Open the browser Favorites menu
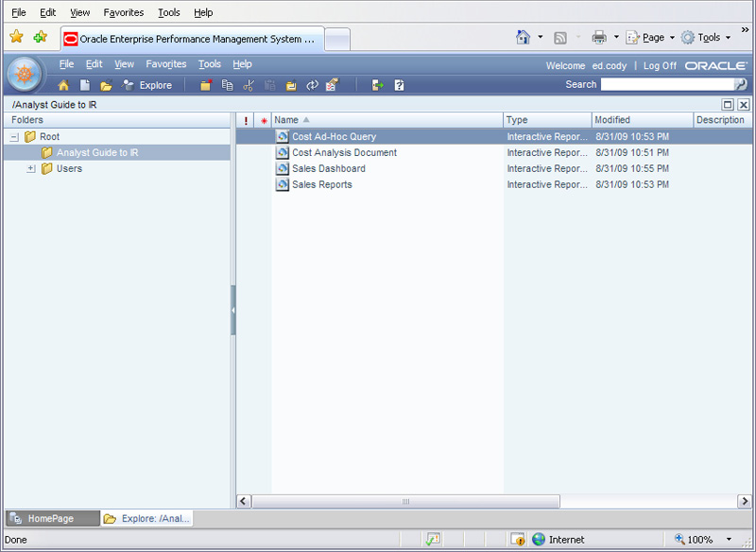Image resolution: width=756 pixels, height=552 pixels. point(124,12)
